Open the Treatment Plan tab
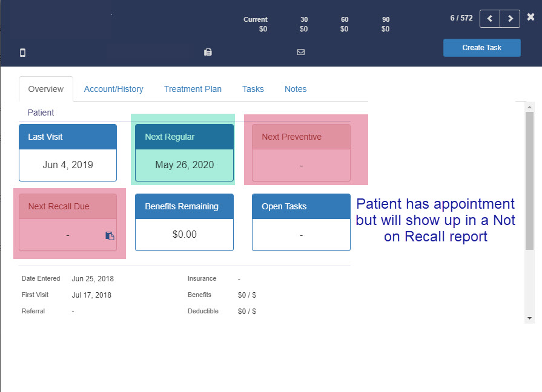Screen dimensions: 542x392 pos(193,89)
